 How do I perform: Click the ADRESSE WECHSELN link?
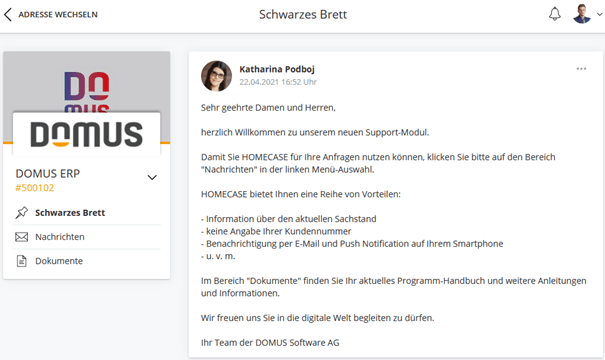(x=58, y=15)
